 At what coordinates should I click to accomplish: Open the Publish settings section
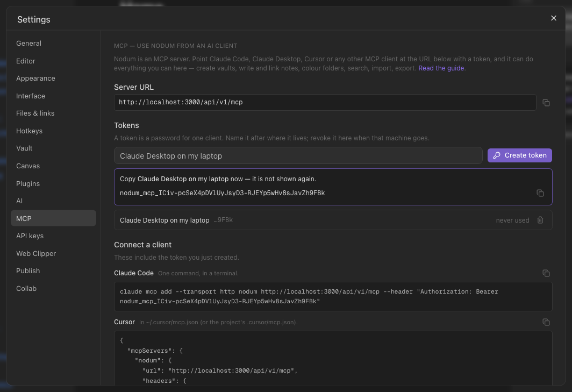click(x=53, y=271)
